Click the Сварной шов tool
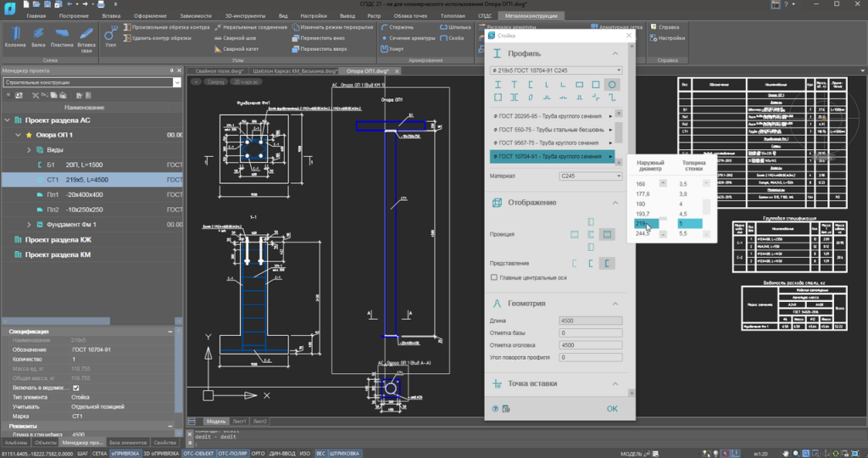 click(236, 38)
